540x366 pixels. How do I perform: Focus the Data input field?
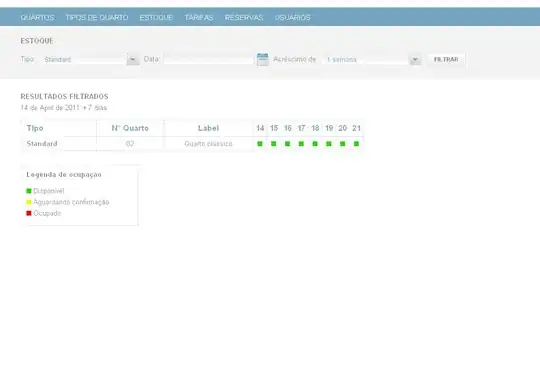pyautogui.click(x=209, y=59)
